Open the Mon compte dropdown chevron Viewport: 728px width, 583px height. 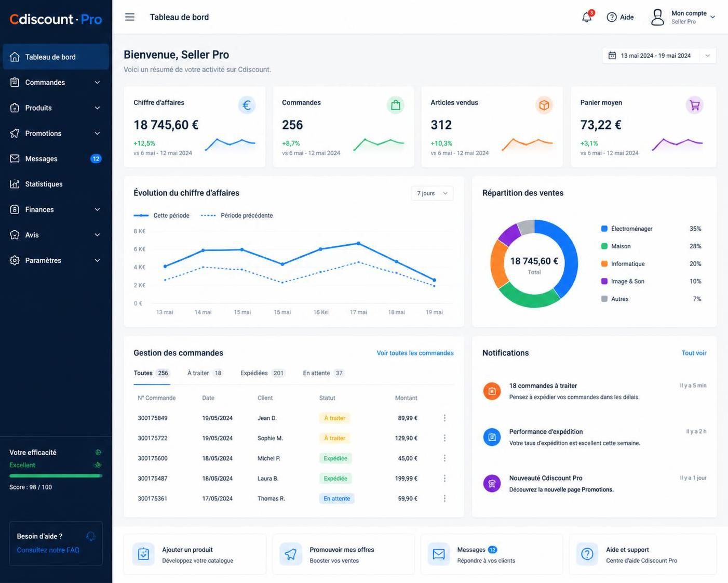click(712, 17)
